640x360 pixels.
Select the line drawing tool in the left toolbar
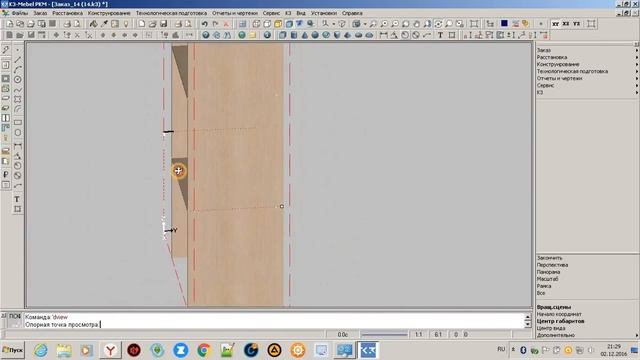pyautogui.click(x=18, y=60)
